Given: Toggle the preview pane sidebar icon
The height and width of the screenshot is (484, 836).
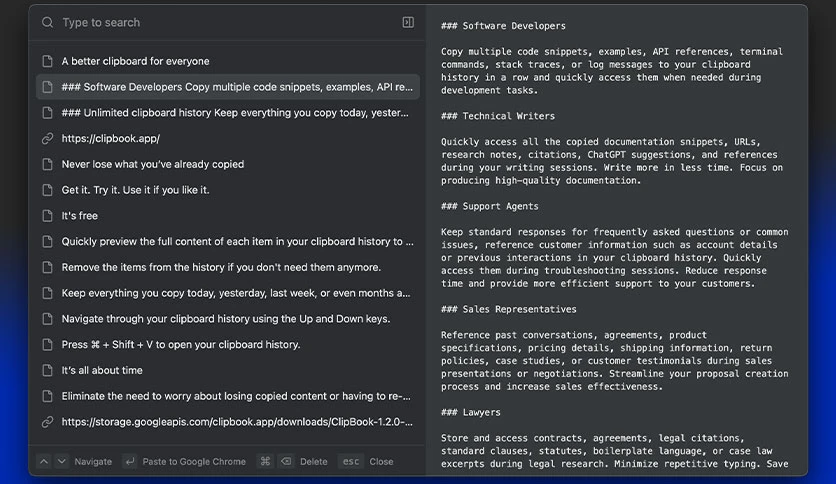Looking at the screenshot, I should point(408,22).
